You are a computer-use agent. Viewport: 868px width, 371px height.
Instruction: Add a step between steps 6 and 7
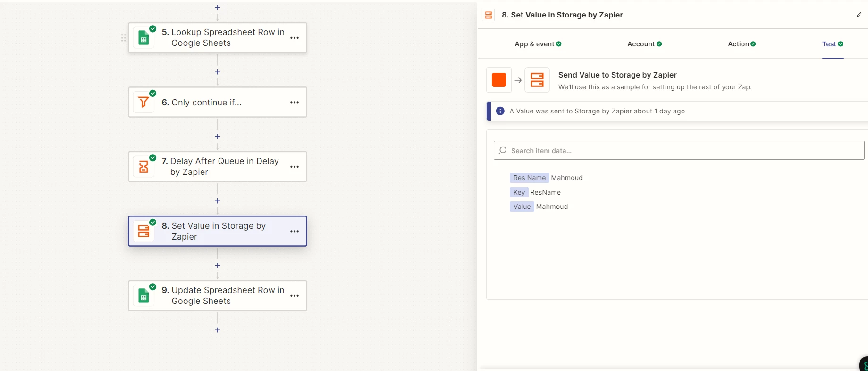(218, 137)
